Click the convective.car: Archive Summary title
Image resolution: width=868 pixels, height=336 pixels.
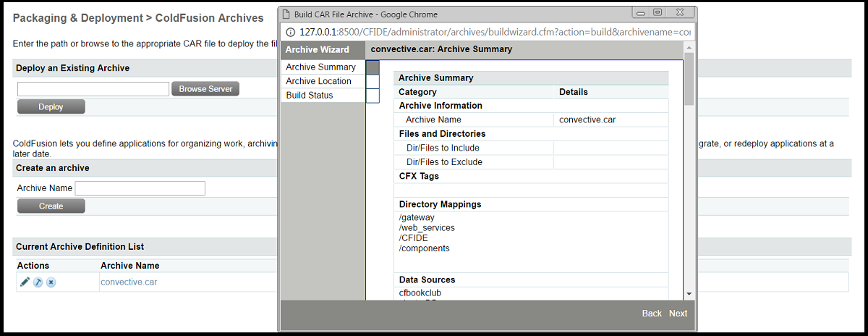coord(441,49)
